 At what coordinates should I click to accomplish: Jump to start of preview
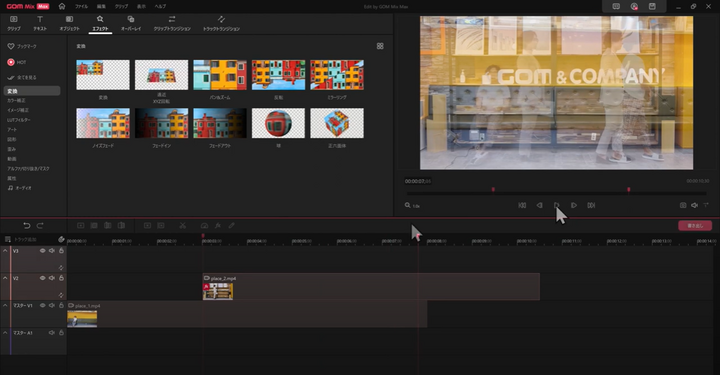pos(522,205)
